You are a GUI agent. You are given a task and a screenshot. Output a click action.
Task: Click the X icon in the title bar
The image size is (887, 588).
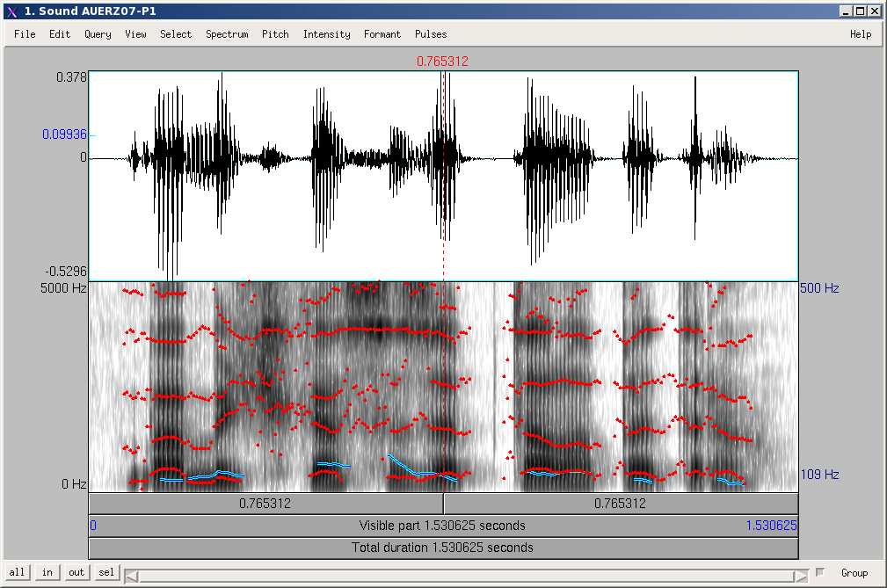click(12, 11)
